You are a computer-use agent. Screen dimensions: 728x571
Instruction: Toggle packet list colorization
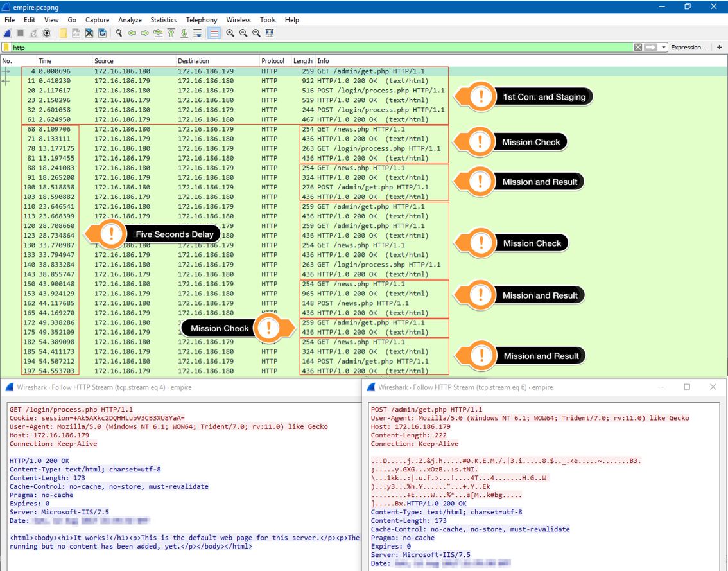pyautogui.click(x=214, y=33)
